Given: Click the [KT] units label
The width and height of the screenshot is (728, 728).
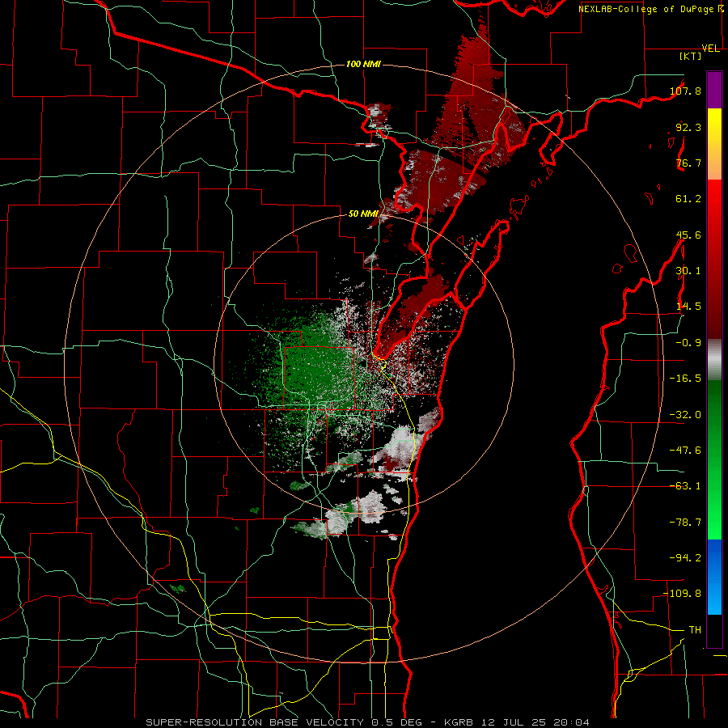Looking at the screenshot, I should click(691, 56).
